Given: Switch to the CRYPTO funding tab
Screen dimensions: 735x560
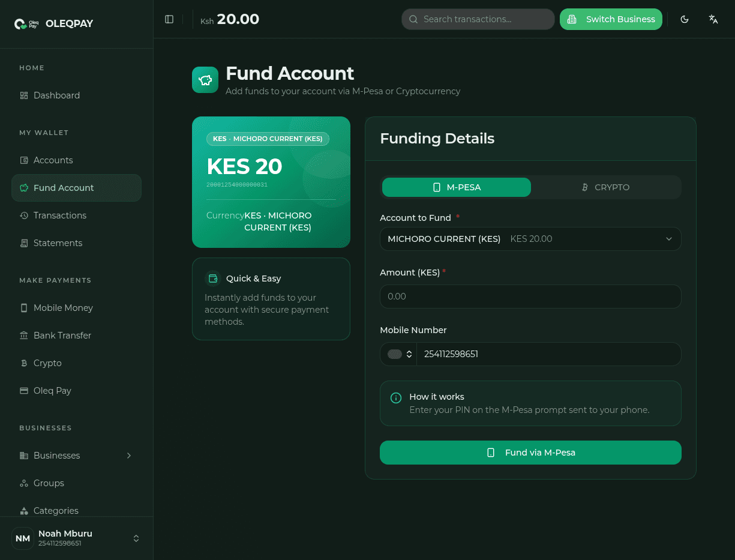Looking at the screenshot, I should click(605, 187).
